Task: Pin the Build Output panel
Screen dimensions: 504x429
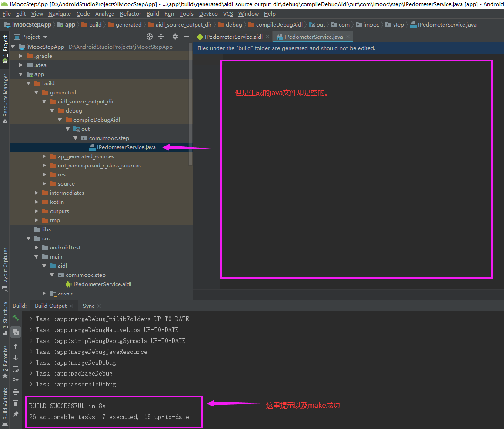Action: click(15, 414)
